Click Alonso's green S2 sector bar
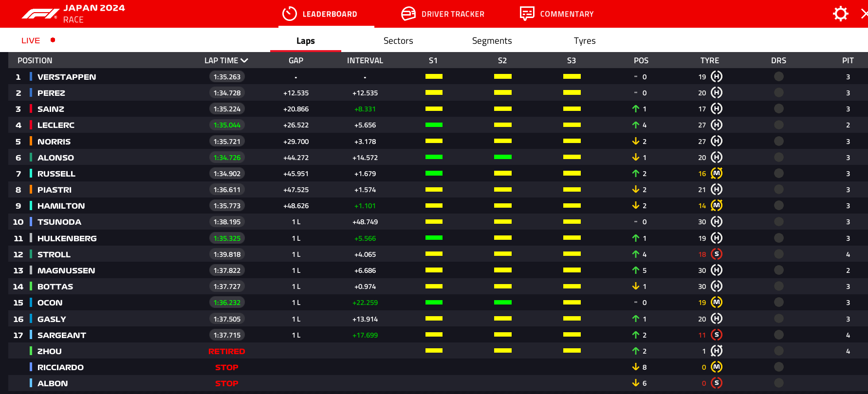868x394 pixels. pos(503,157)
